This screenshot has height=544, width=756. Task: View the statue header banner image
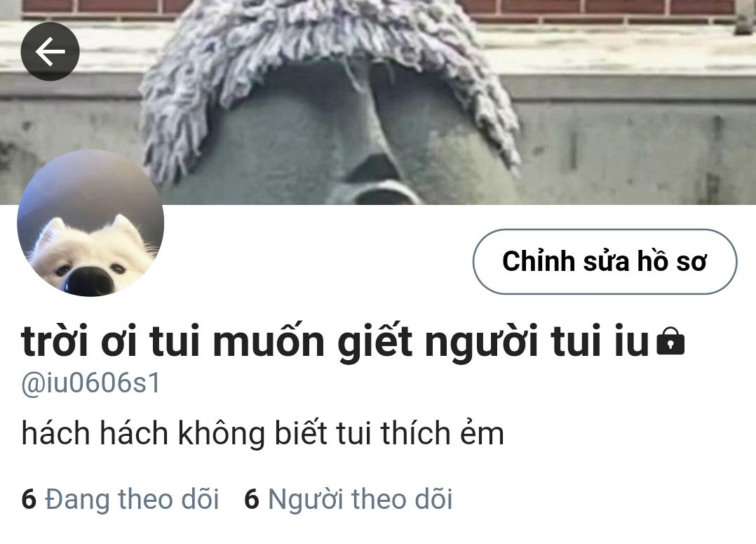pyautogui.click(x=378, y=102)
